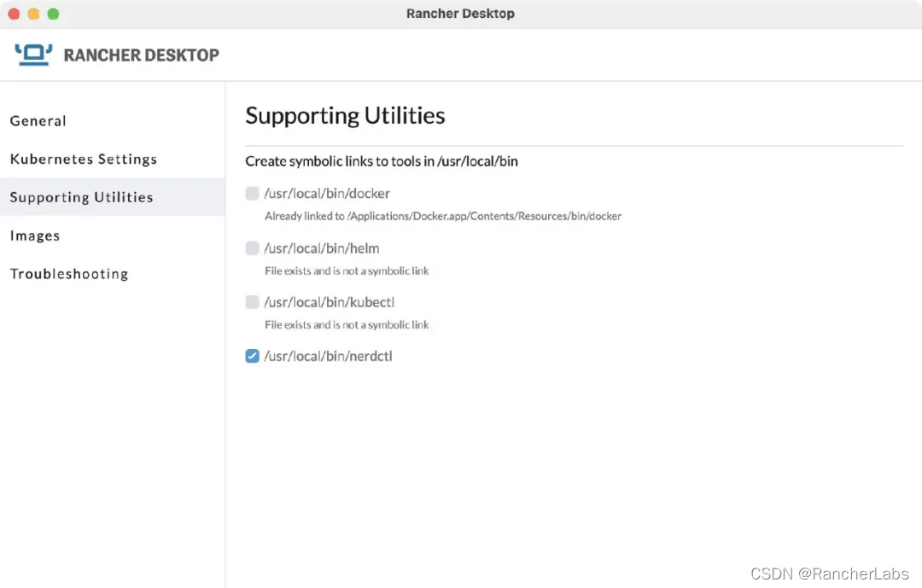Click the /usr/local/bin/nerdctl label text

328,357
